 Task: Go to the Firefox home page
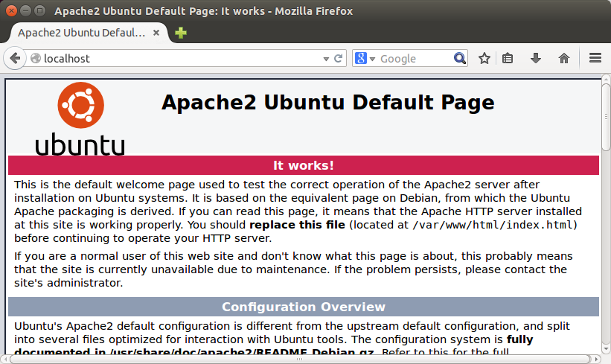tap(564, 59)
